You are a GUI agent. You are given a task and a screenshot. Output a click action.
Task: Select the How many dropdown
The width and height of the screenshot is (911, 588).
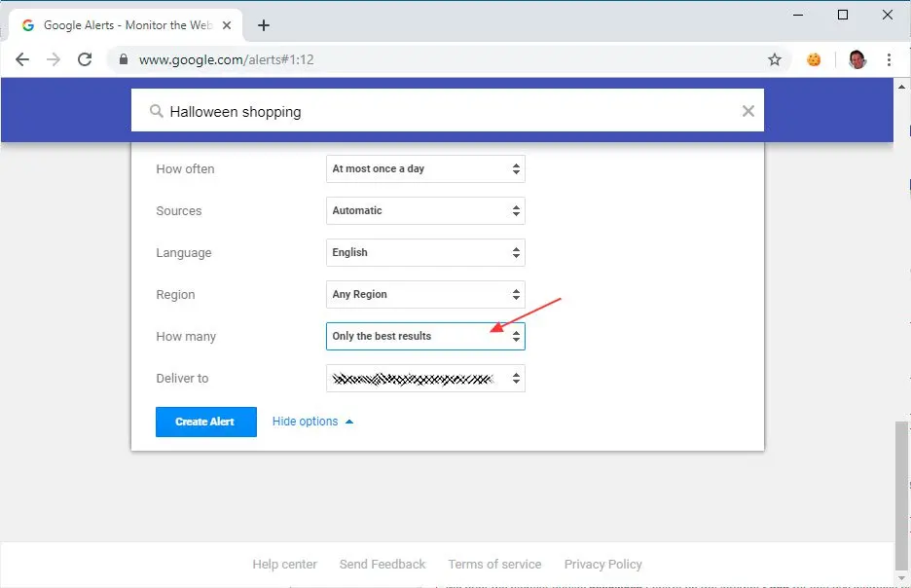pos(425,336)
